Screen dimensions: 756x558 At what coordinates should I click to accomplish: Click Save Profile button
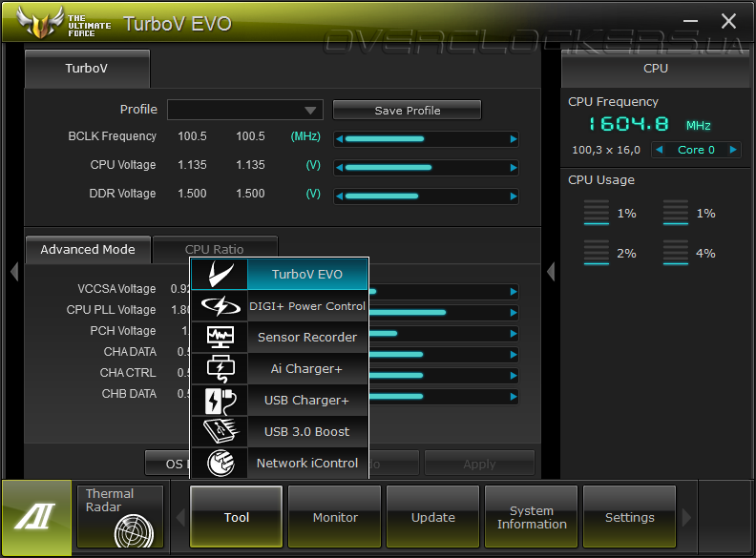coord(407,111)
